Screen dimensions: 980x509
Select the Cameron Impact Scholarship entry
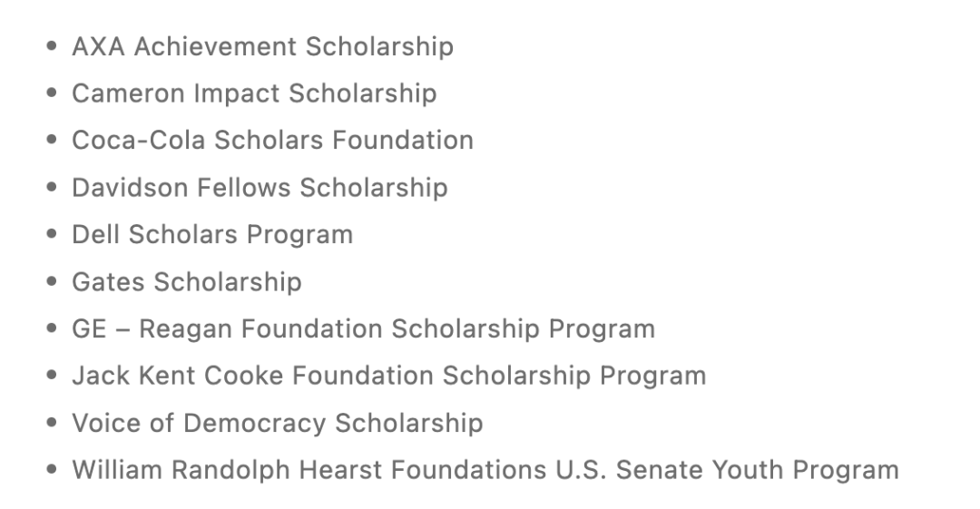coord(254,93)
